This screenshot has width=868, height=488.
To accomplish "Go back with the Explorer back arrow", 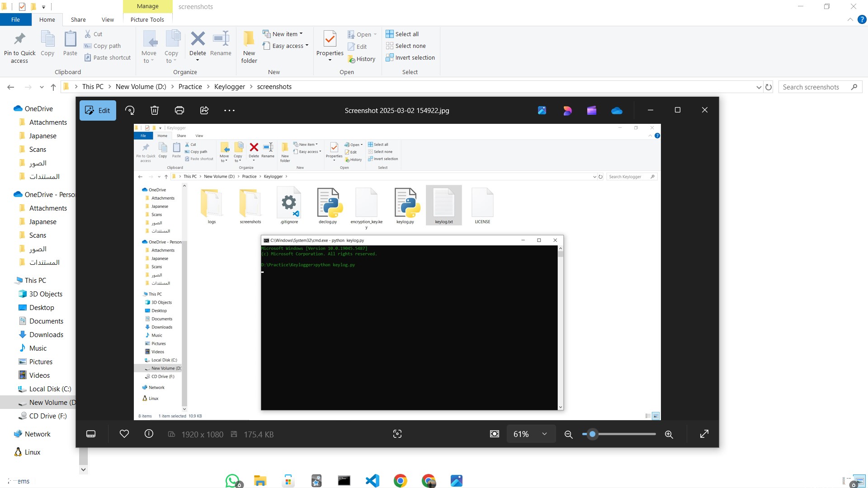I will (11, 87).
